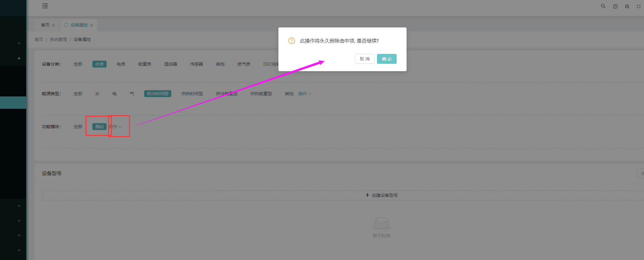Go to 首页 in breadcrumb
644x260 pixels.
[x=39, y=39]
